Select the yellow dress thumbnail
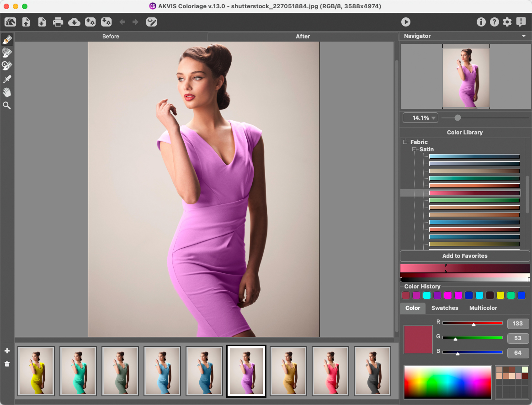 [x=36, y=371]
